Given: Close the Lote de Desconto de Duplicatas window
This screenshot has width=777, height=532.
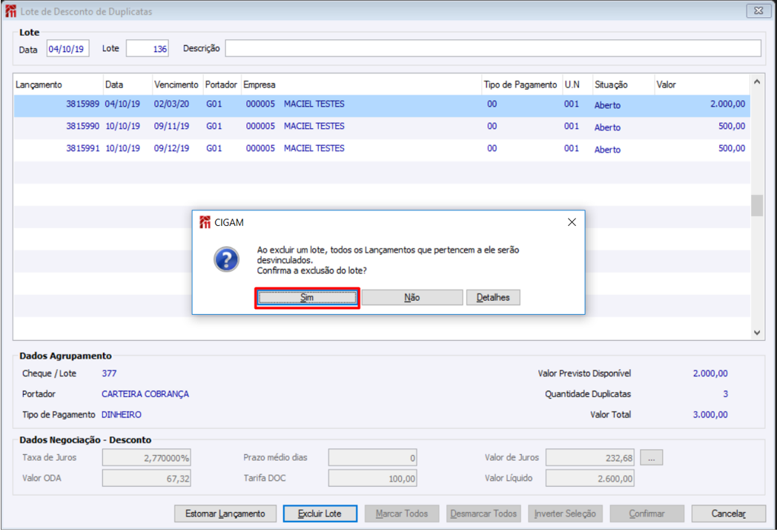Looking at the screenshot, I should 758,10.
